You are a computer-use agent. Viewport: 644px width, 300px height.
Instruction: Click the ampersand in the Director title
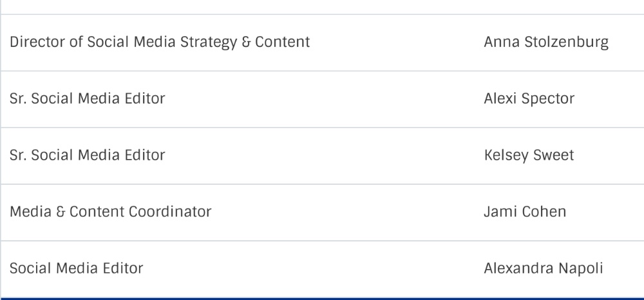coord(246,42)
